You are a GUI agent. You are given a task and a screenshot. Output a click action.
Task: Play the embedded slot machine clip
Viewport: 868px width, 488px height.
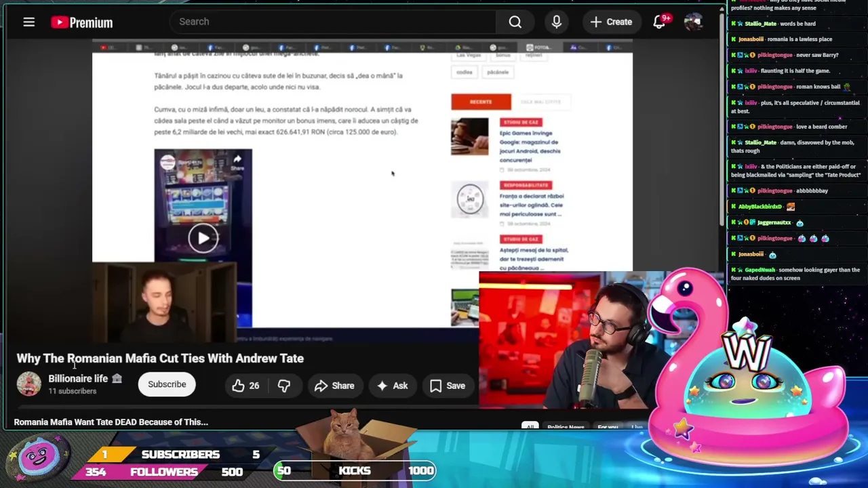point(203,238)
